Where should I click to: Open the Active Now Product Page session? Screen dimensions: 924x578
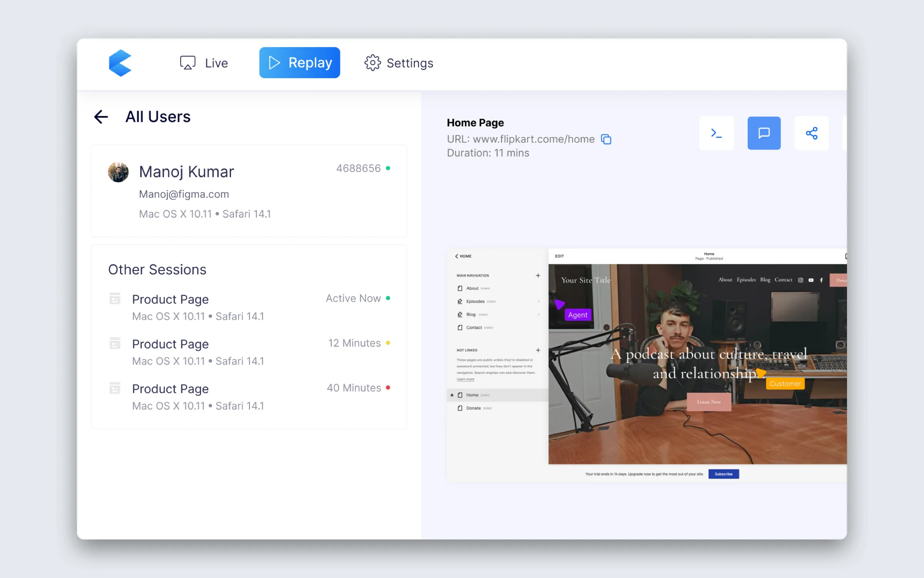pyautogui.click(x=249, y=307)
